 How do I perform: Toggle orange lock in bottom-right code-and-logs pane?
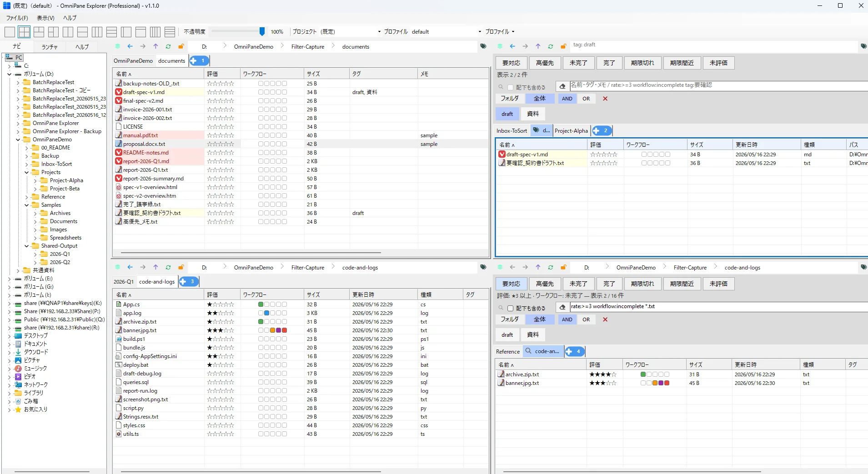[x=563, y=267]
